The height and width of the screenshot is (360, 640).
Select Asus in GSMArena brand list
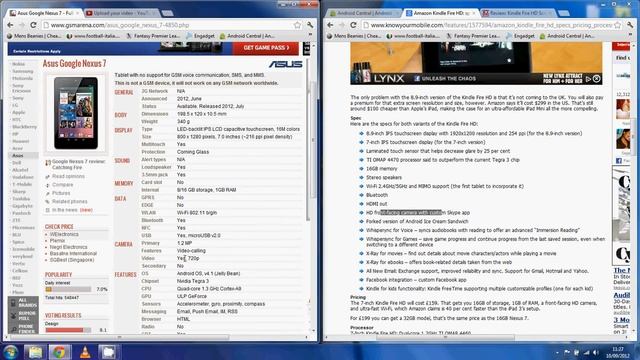tap(18, 156)
